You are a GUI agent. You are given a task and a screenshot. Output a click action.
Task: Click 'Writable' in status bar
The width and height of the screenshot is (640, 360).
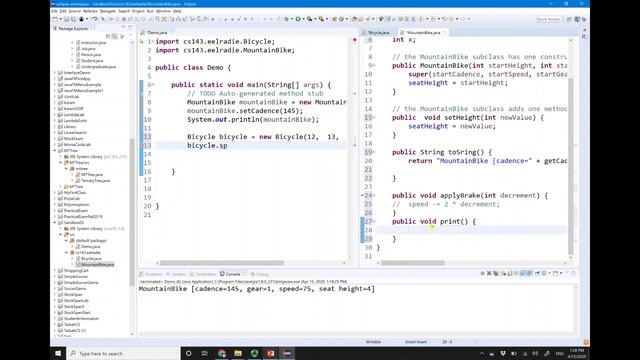pyautogui.click(x=373, y=342)
